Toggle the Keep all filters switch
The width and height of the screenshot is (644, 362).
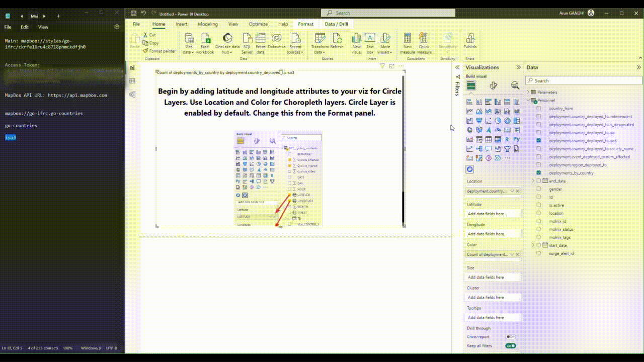511,346
